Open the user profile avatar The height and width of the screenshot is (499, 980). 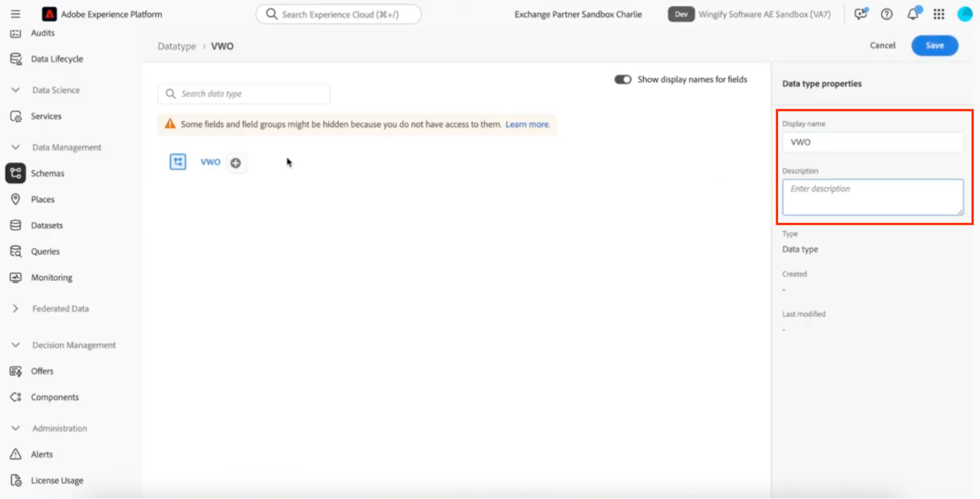tap(965, 14)
